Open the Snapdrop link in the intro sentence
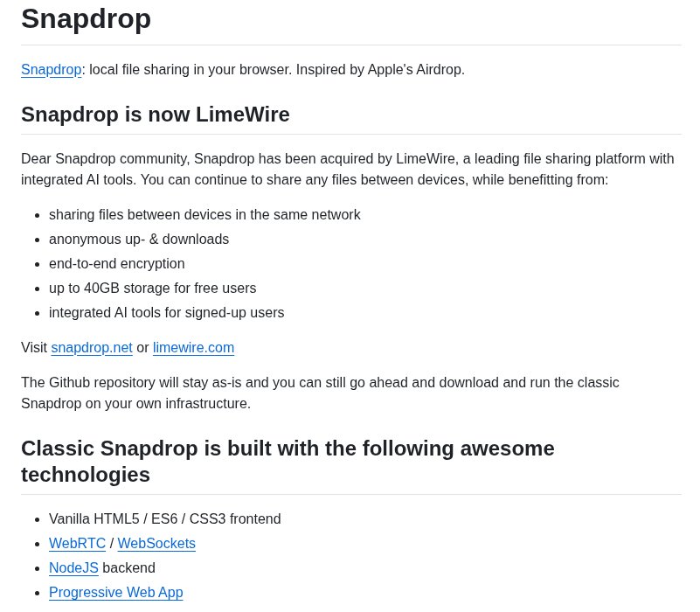The height and width of the screenshot is (612, 700). pos(51,70)
